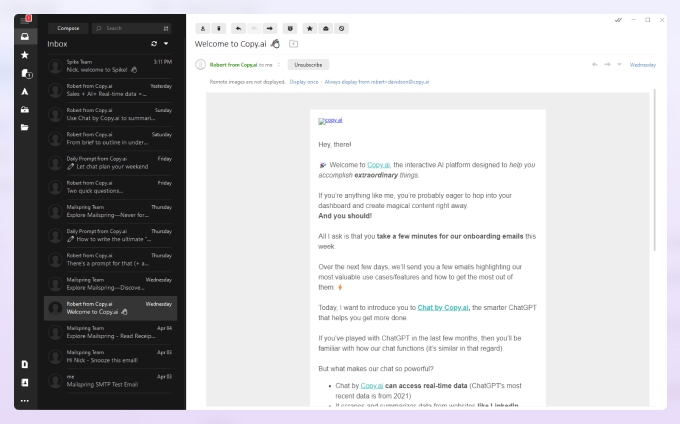Open the 'Two quick questions...' email
Viewport: 680px width, 424px height.
point(111,187)
